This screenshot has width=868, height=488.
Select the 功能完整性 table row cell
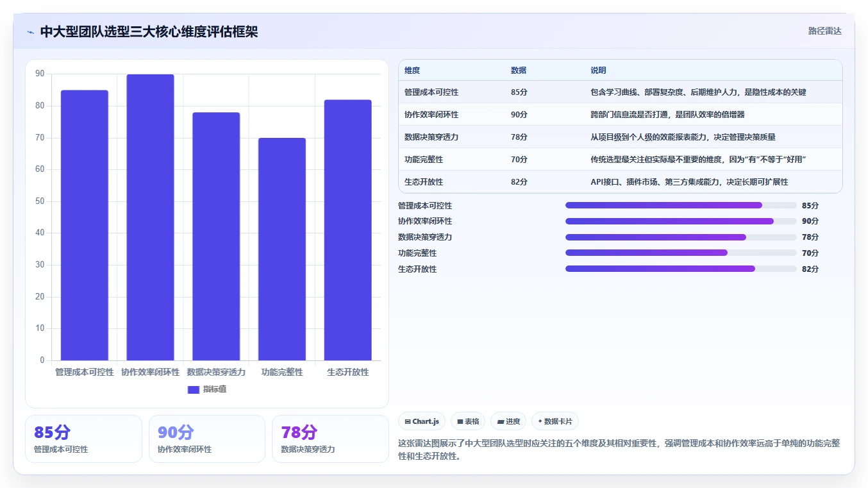pyautogui.click(x=424, y=160)
